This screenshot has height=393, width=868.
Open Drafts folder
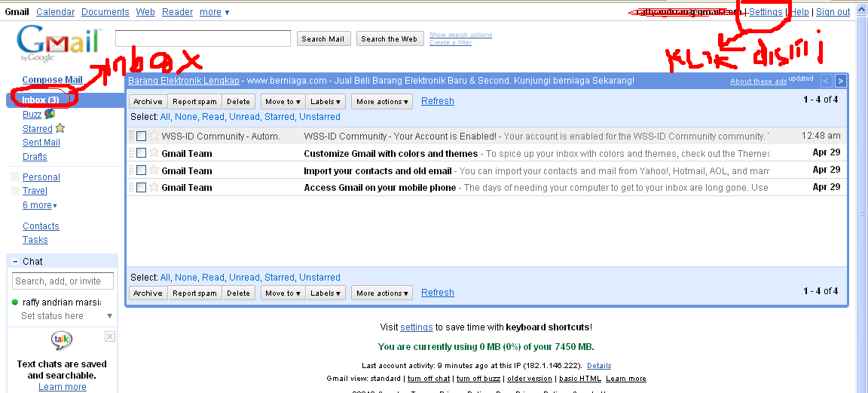coord(35,157)
